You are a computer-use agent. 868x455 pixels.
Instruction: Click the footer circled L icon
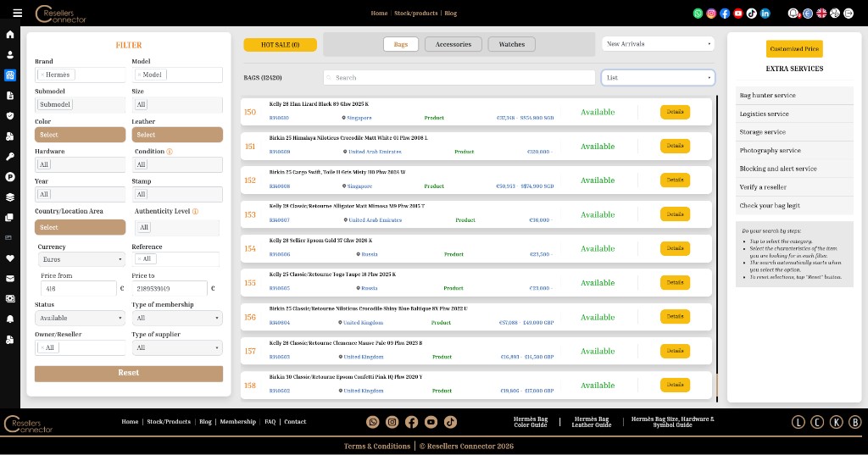[x=798, y=422]
